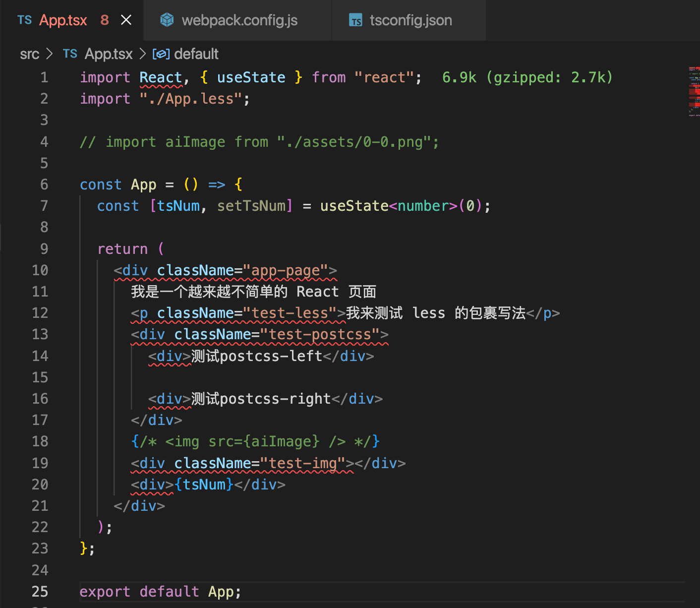This screenshot has height=608, width=700.
Task: Click line number 13 in gutter
Action: (x=40, y=334)
